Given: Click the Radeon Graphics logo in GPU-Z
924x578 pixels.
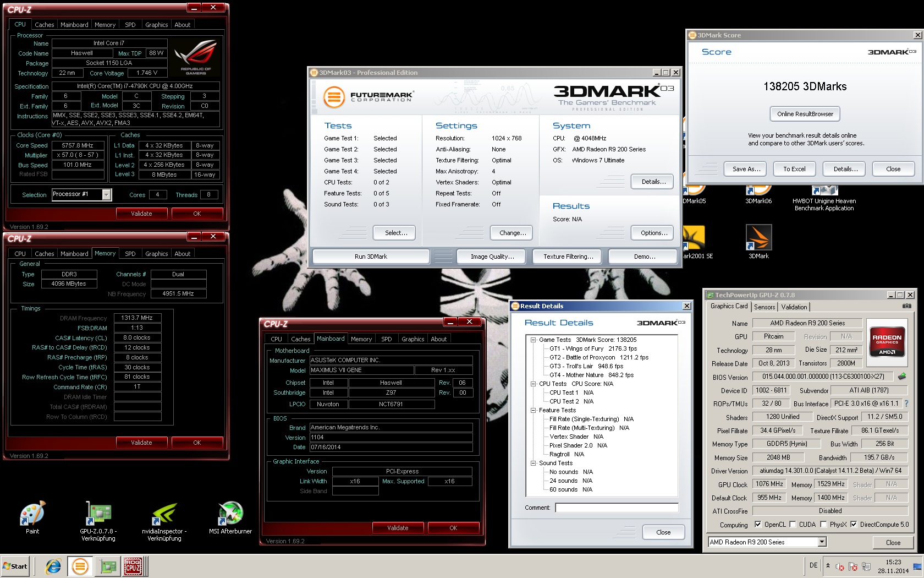Looking at the screenshot, I should (x=887, y=343).
